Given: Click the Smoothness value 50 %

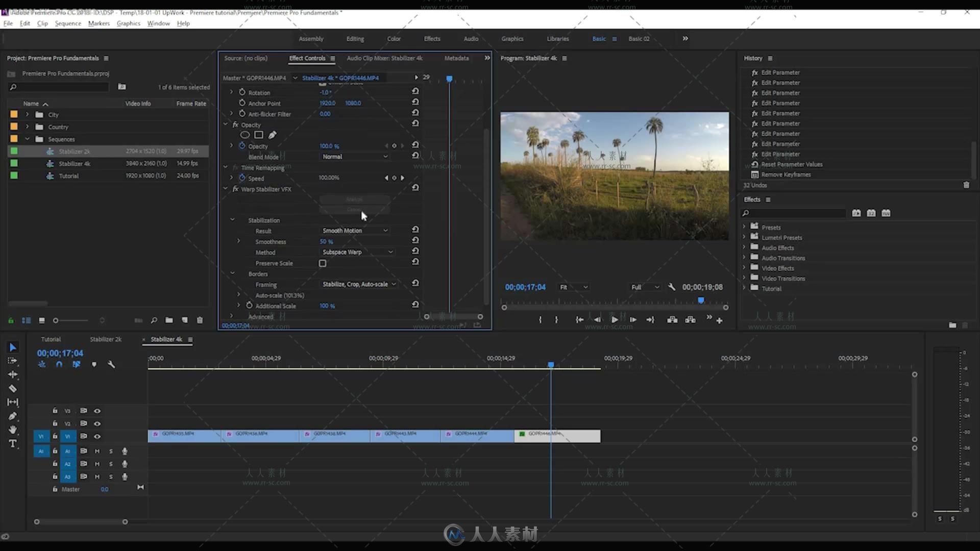Looking at the screenshot, I should pyautogui.click(x=326, y=242).
